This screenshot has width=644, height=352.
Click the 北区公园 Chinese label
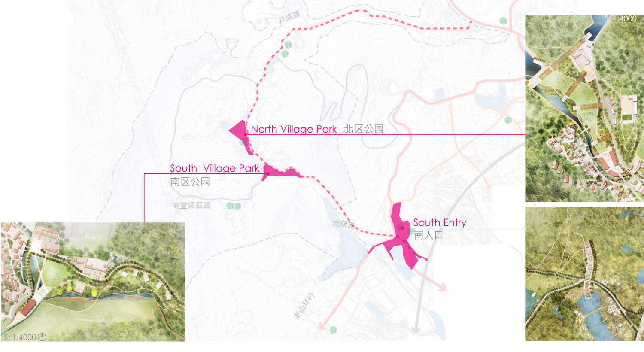[x=364, y=129]
